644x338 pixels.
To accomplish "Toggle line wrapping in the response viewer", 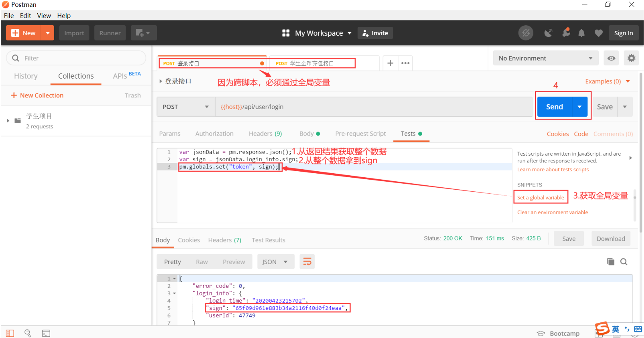I will tap(307, 262).
